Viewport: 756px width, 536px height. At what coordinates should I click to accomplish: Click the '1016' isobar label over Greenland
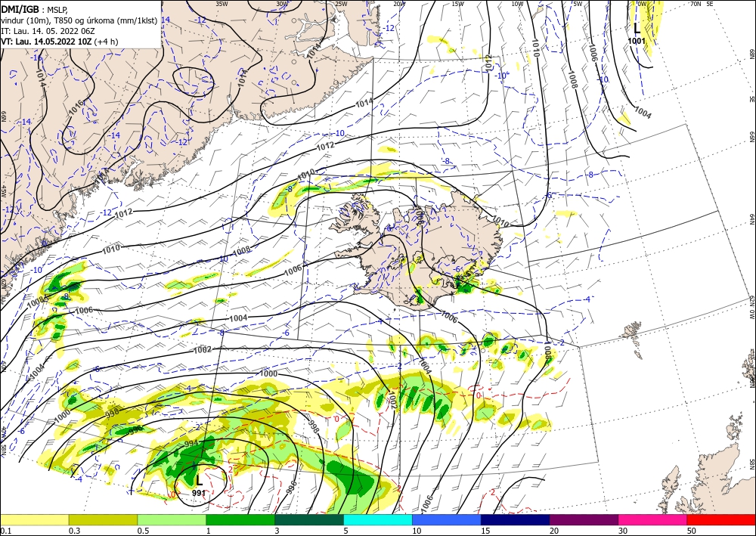click(76, 107)
